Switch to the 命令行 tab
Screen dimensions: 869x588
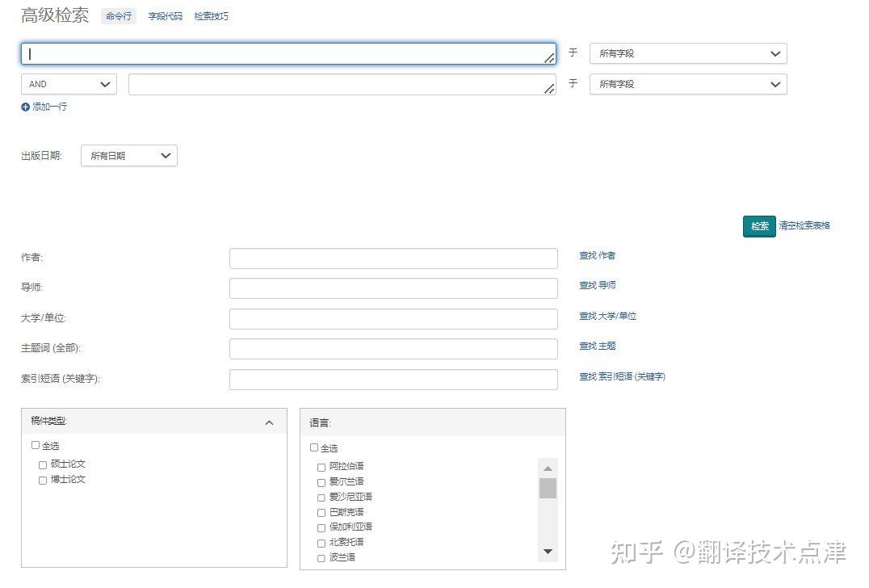click(x=119, y=16)
